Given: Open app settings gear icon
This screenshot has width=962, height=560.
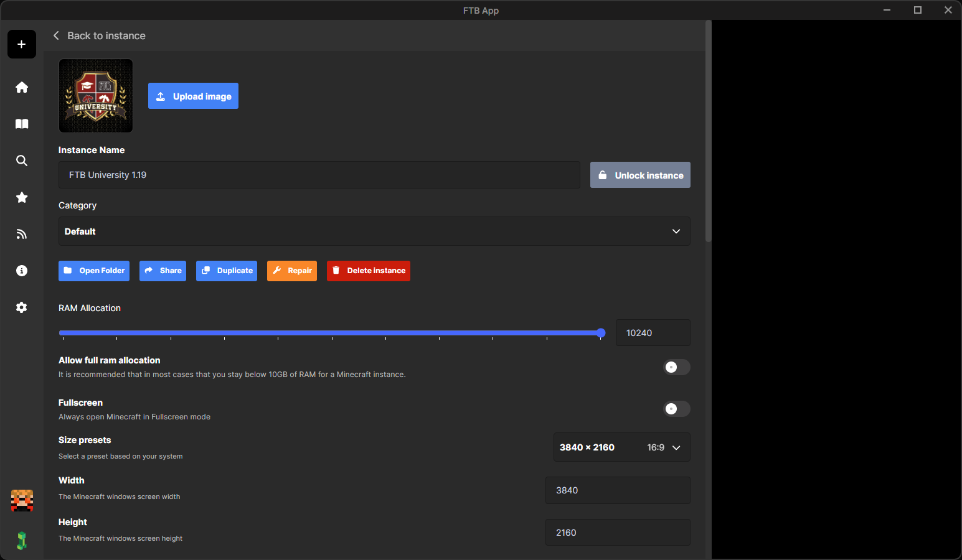Looking at the screenshot, I should click(22, 307).
